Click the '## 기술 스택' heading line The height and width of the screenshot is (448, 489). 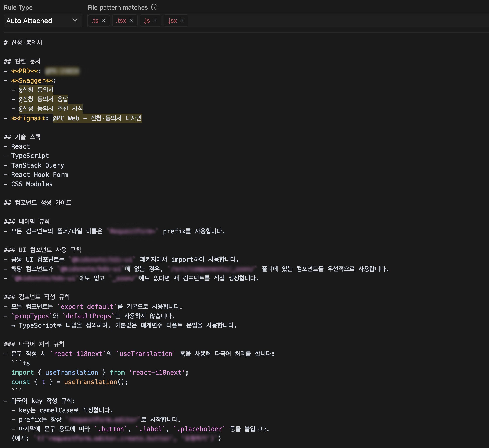point(28,137)
